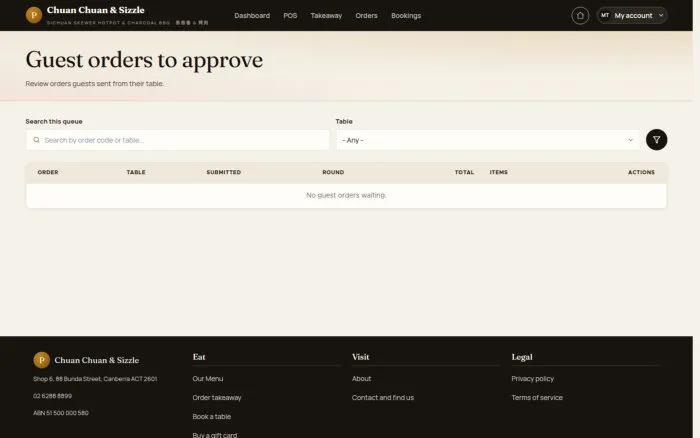Click the ABN 51 500 000 580 text
Image resolution: width=700 pixels, height=438 pixels.
(61, 413)
